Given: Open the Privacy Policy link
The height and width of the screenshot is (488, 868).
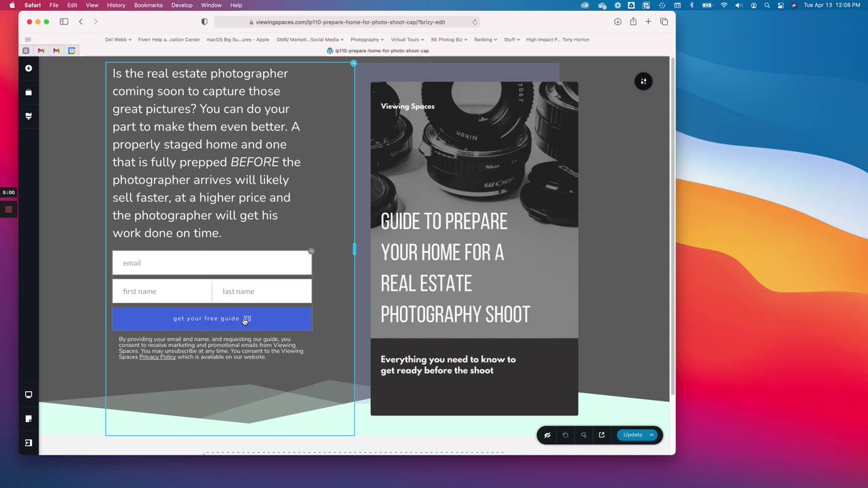Looking at the screenshot, I should (157, 357).
